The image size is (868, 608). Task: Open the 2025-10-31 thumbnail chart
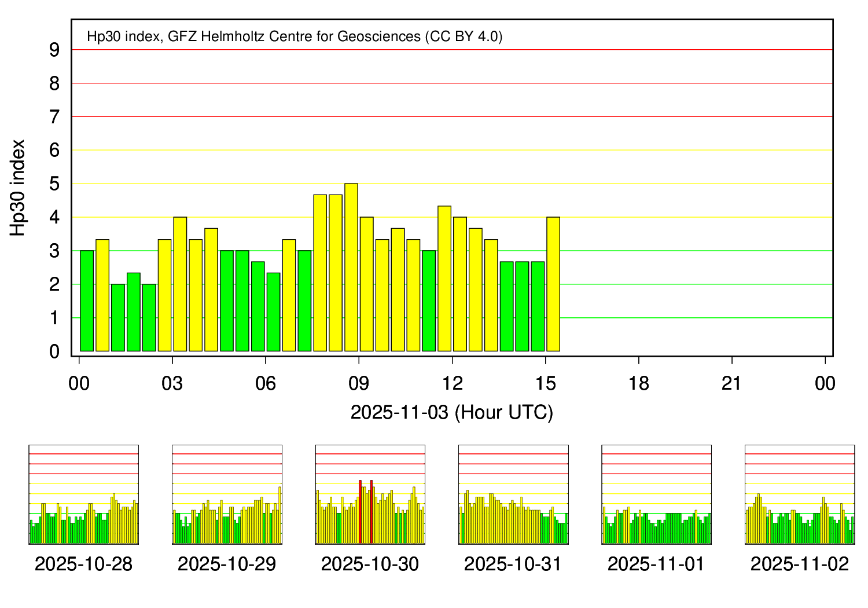513,495
